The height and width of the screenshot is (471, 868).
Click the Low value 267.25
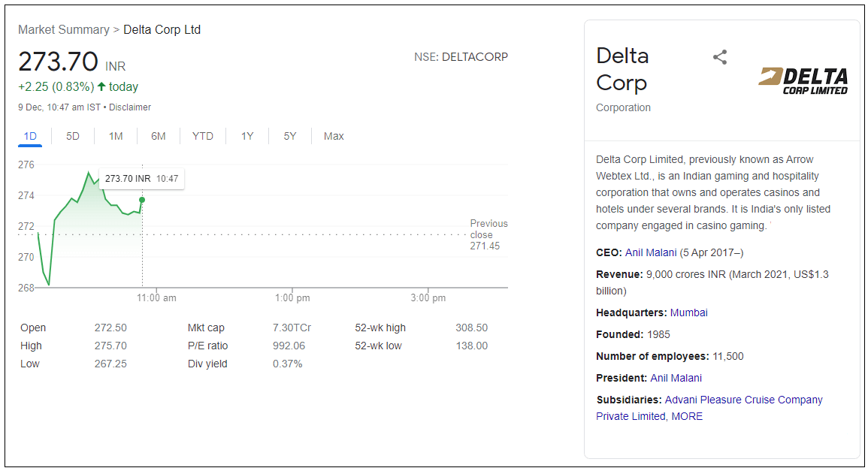tap(110, 364)
